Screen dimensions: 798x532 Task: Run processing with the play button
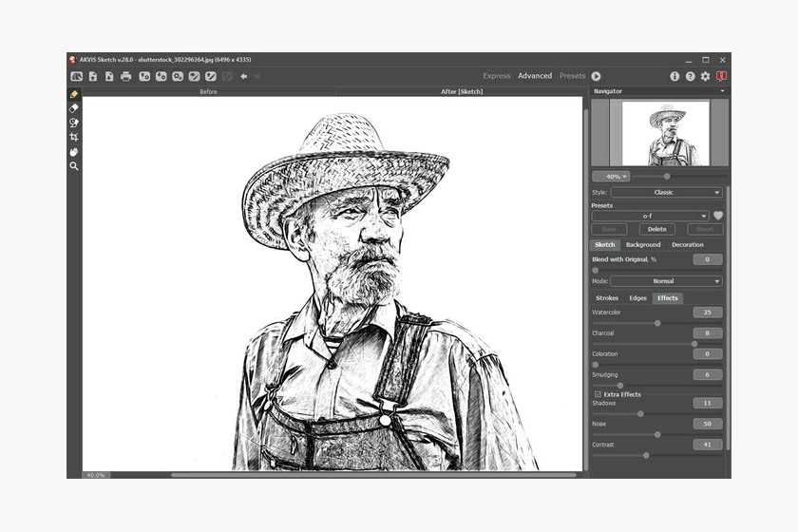[x=596, y=76]
